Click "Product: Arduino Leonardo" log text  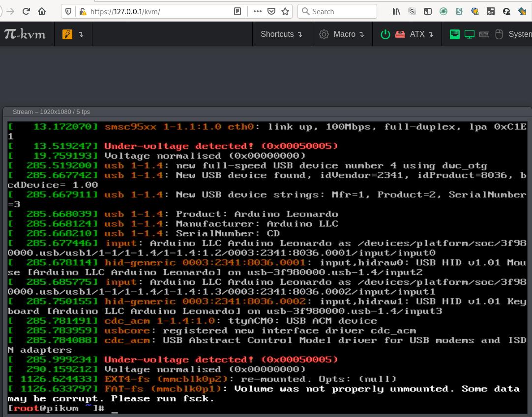point(257,214)
